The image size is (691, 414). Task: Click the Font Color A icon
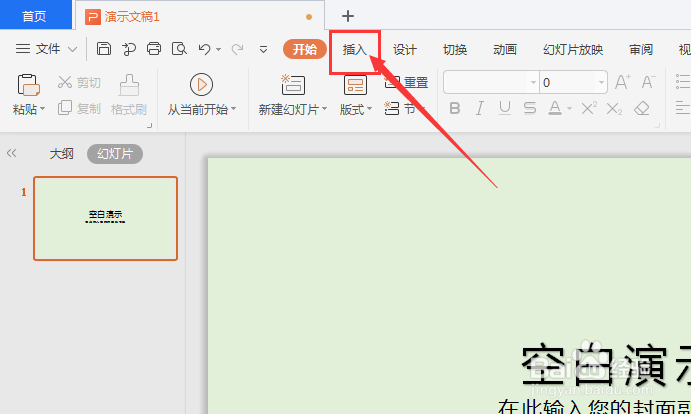click(x=555, y=108)
